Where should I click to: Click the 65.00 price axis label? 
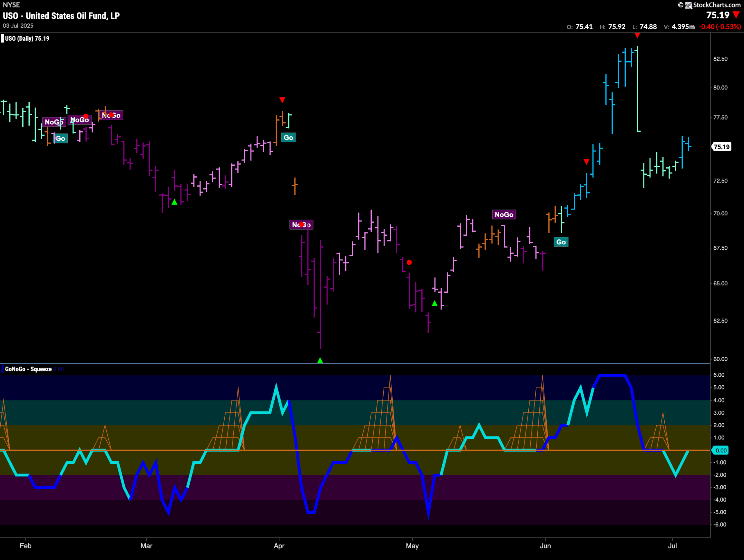720,284
